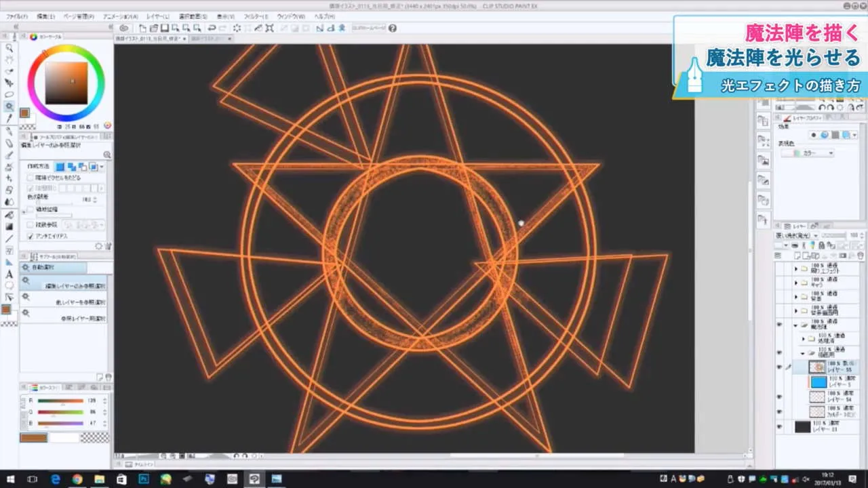
Task: Toggle the anti-aliasing checkbox
Action: 30,236
